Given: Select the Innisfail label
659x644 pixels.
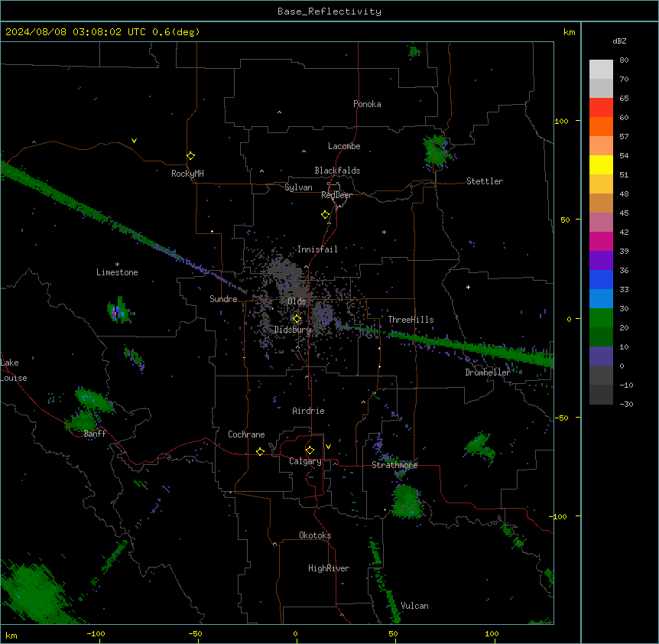Looking at the screenshot, I should click(317, 249).
